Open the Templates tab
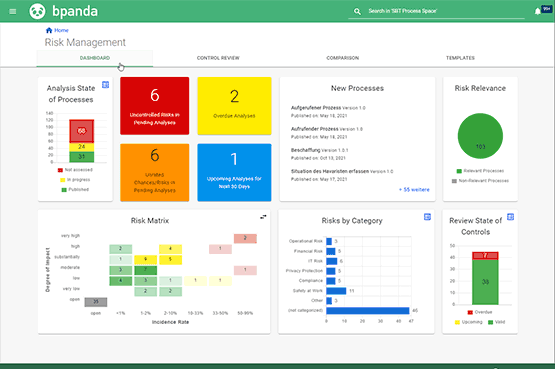Screen dimensions: 555x369 point(460,58)
